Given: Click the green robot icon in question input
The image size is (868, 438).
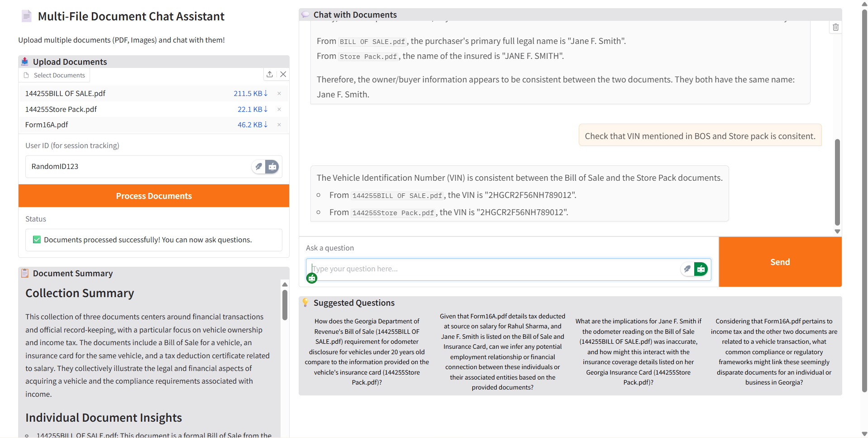Looking at the screenshot, I should click(x=701, y=269).
